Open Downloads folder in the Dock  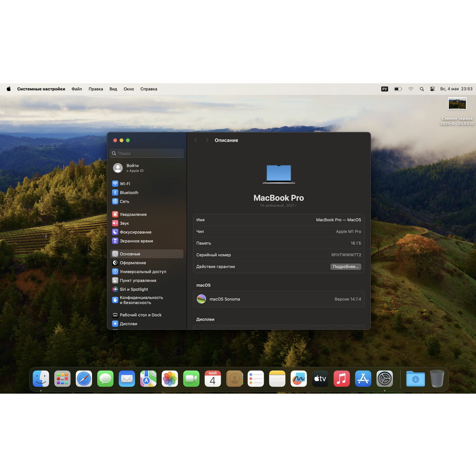pos(416,378)
